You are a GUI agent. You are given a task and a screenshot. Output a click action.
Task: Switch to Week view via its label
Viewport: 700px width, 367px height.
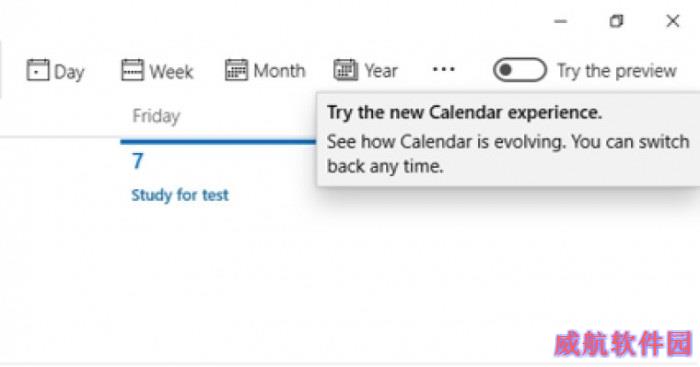(171, 71)
